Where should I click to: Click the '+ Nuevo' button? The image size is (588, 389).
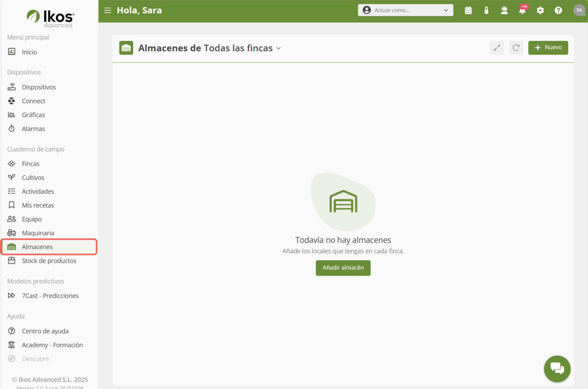548,48
